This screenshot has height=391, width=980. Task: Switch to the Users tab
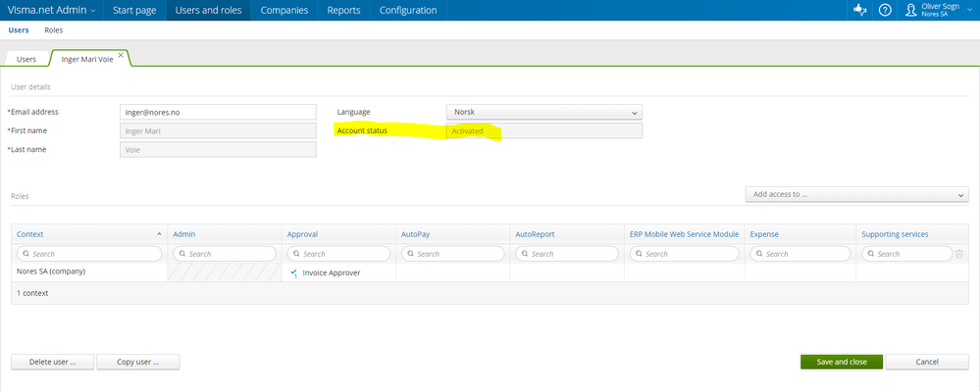[x=26, y=60]
